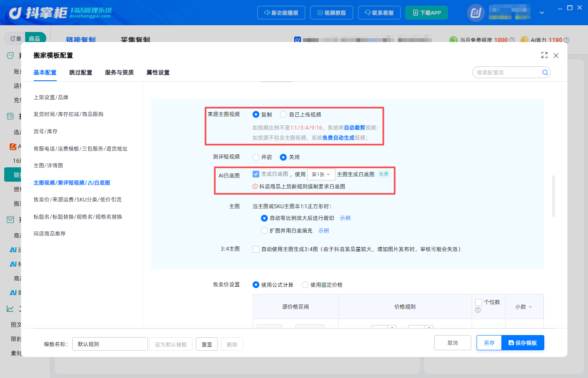Click the help icon beside AI算力

tap(566, 40)
